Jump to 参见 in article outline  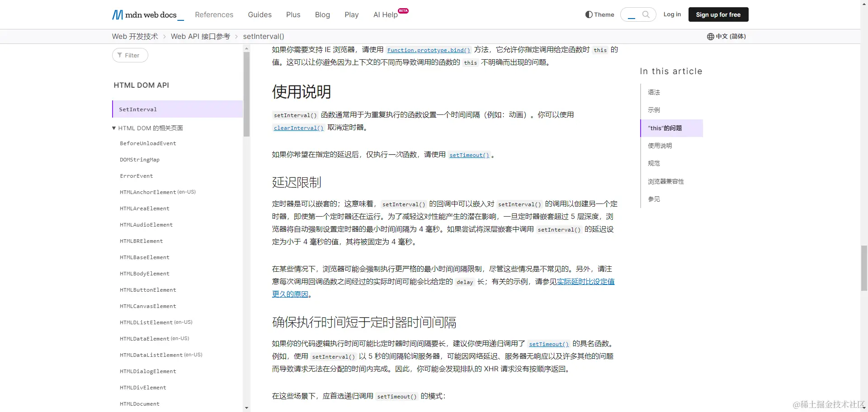(x=654, y=199)
